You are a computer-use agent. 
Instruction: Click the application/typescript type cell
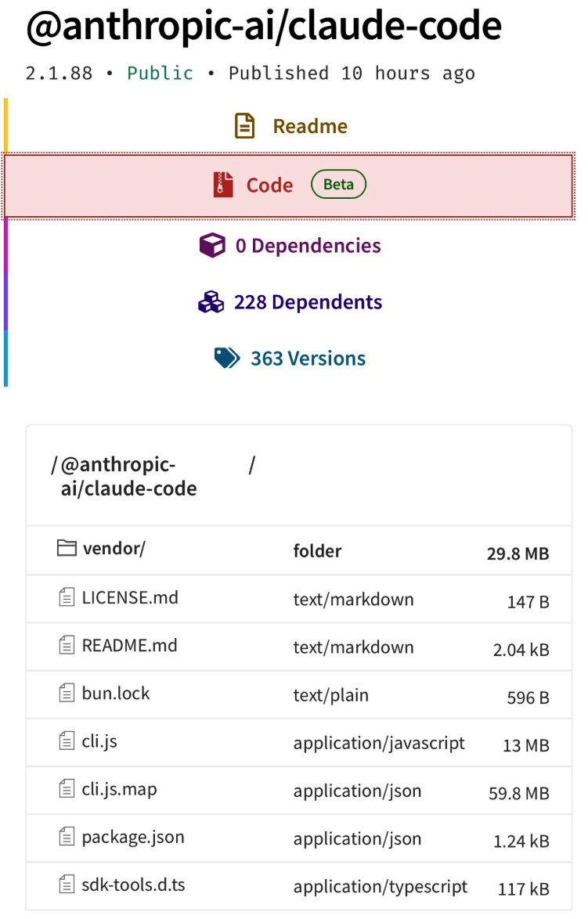[x=381, y=887]
